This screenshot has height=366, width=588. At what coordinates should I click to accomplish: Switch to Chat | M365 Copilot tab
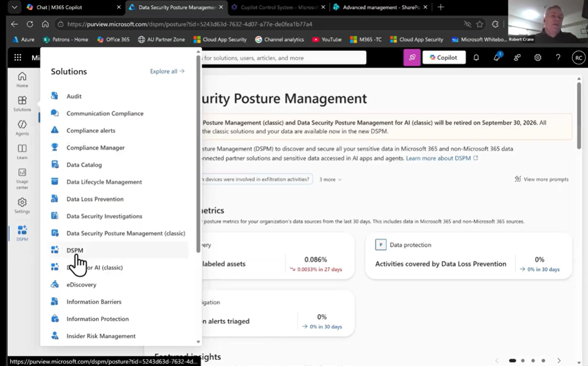click(73, 7)
